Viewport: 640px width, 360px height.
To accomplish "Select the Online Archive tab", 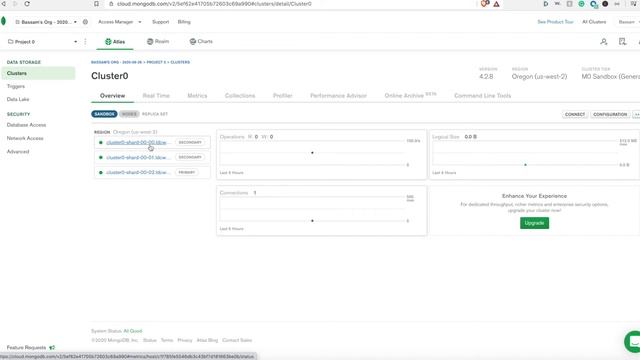I will [x=410, y=96].
